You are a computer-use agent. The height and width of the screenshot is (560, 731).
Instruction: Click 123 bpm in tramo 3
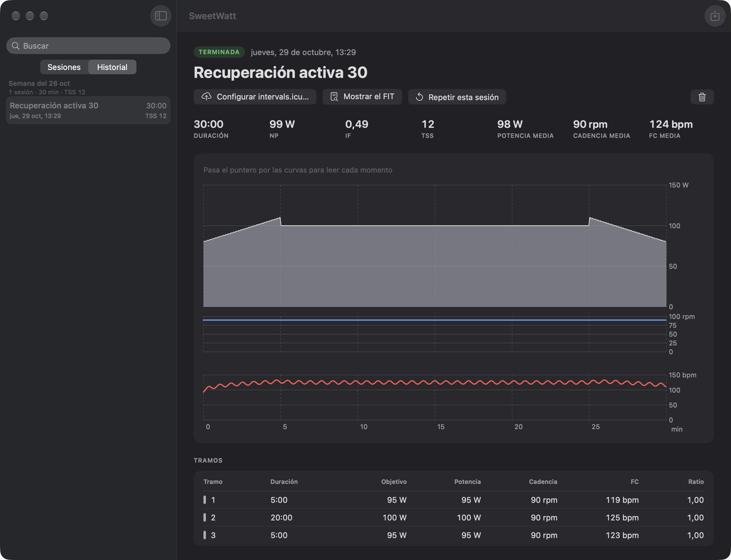(622, 535)
